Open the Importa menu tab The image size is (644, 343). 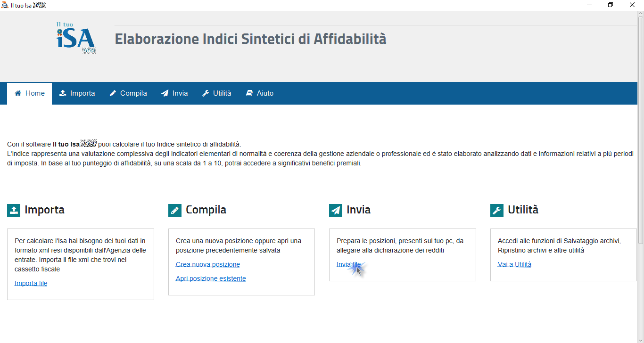click(77, 93)
